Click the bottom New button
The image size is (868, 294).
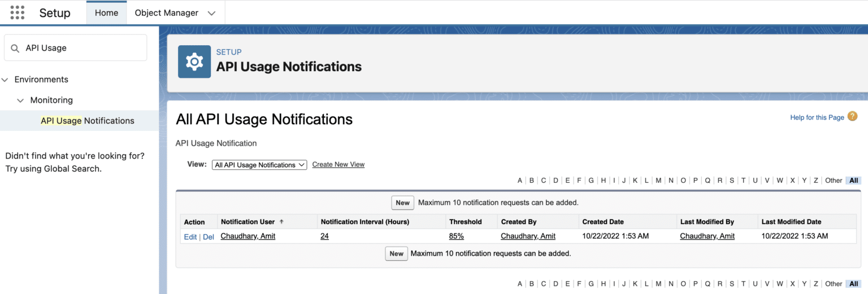click(396, 253)
